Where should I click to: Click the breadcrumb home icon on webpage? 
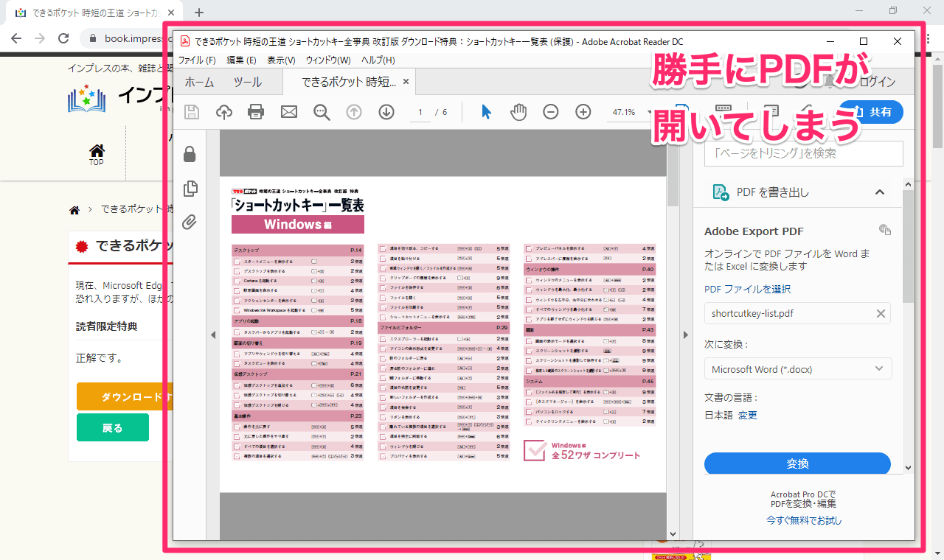tap(74, 210)
